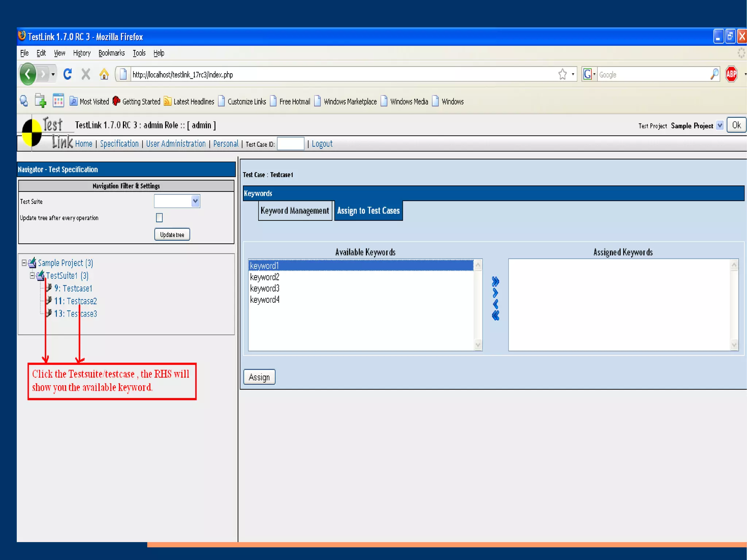Screen dimensions: 747x560
Task: Go to the Home link
Action: [84, 144]
